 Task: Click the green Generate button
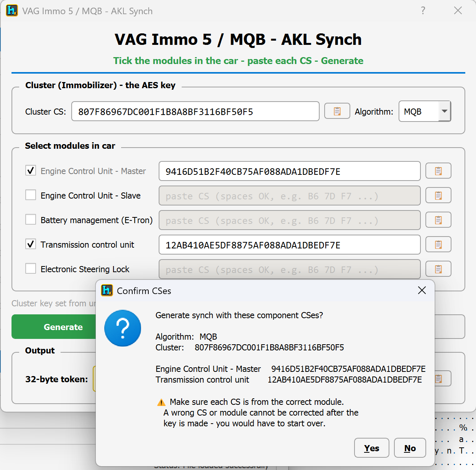[54, 327]
